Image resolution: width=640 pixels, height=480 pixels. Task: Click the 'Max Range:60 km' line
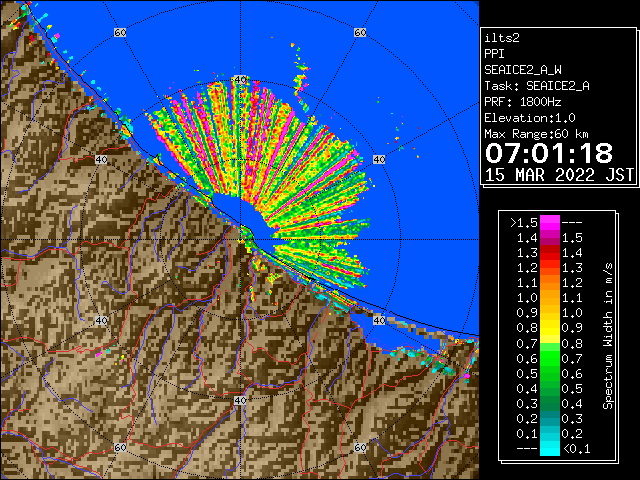(x=537, y=134)
